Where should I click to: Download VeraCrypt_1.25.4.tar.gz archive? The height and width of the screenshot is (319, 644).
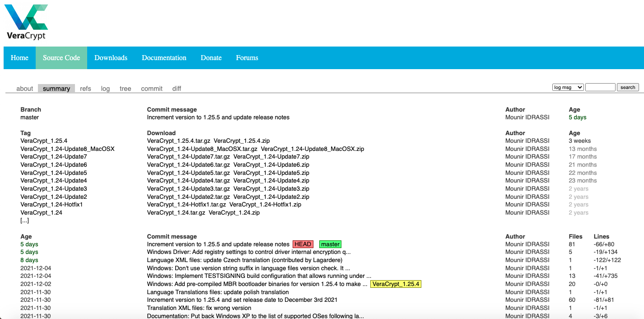pos(178,141)
